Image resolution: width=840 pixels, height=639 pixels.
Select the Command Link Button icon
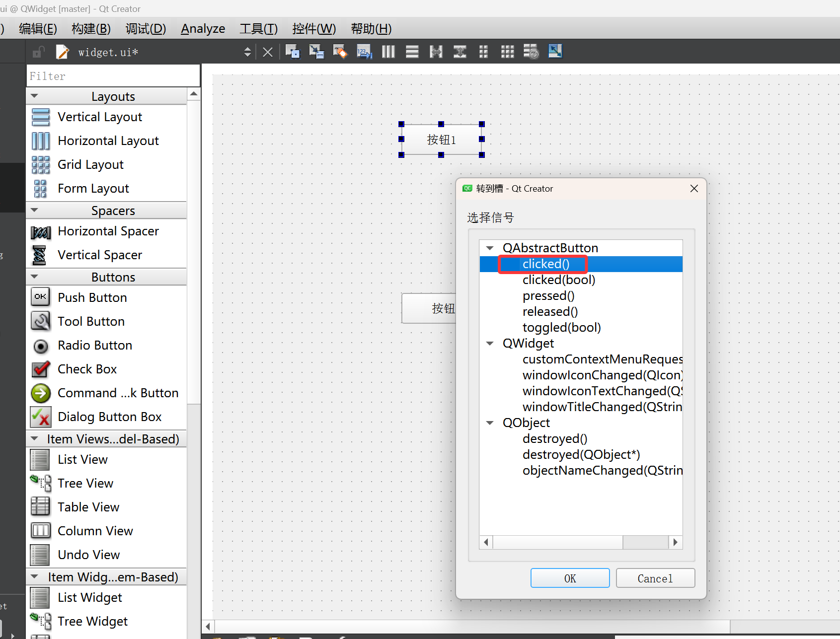[x=41, y=393]
